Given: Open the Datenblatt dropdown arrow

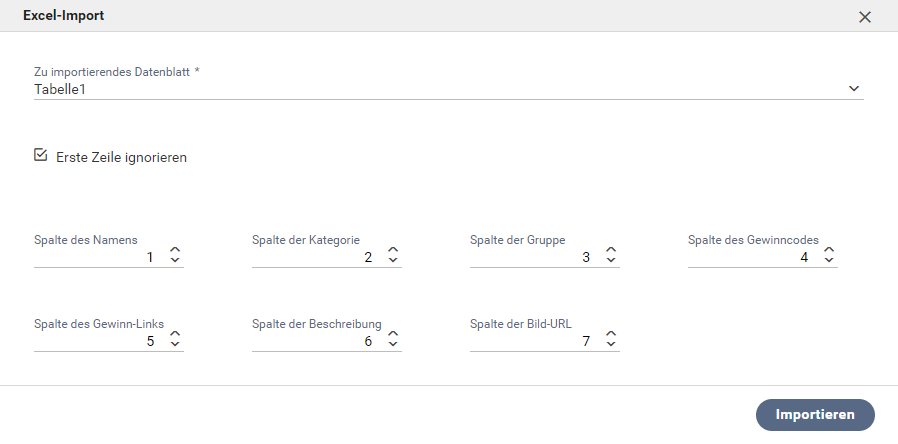Looking at the screenshot, I should tap(854, 88).
